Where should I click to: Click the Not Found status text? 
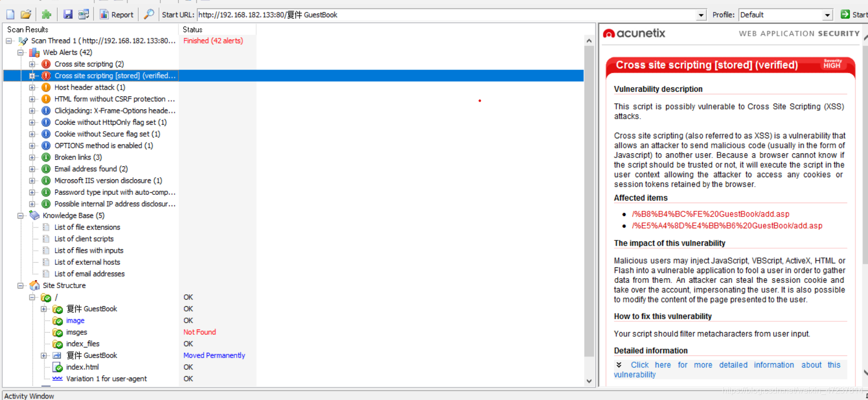coord(200,332)
